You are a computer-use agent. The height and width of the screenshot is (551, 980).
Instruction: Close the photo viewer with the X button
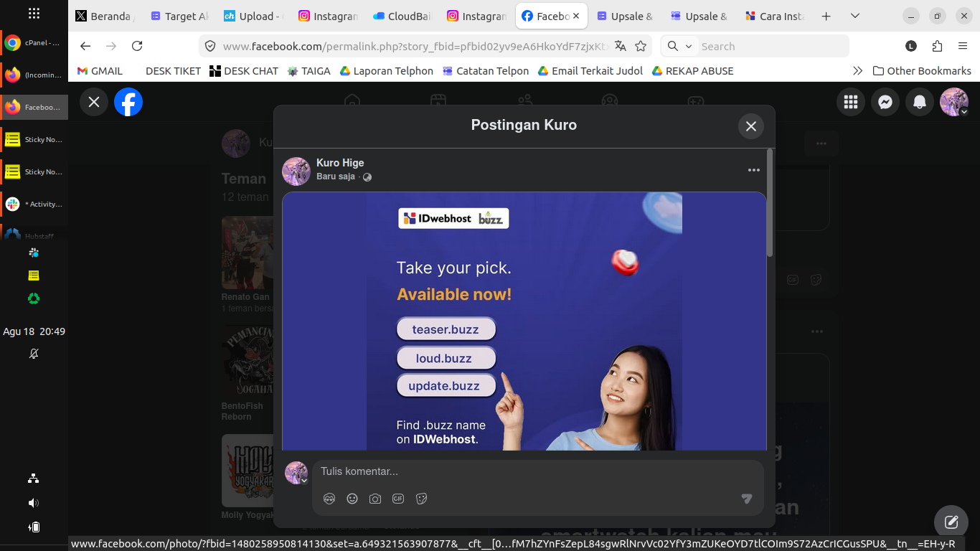(x=94, y=102)
